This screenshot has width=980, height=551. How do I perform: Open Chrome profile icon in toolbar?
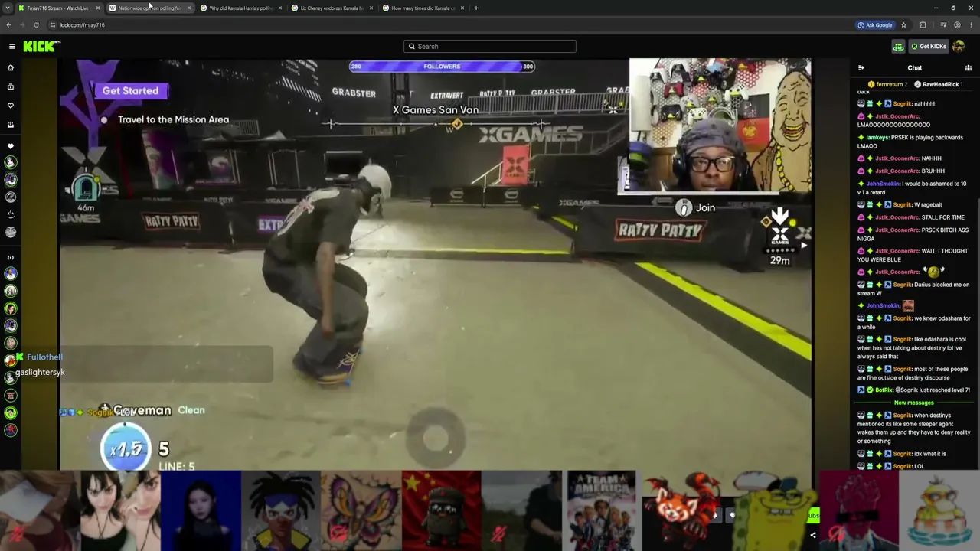point(957,25)
